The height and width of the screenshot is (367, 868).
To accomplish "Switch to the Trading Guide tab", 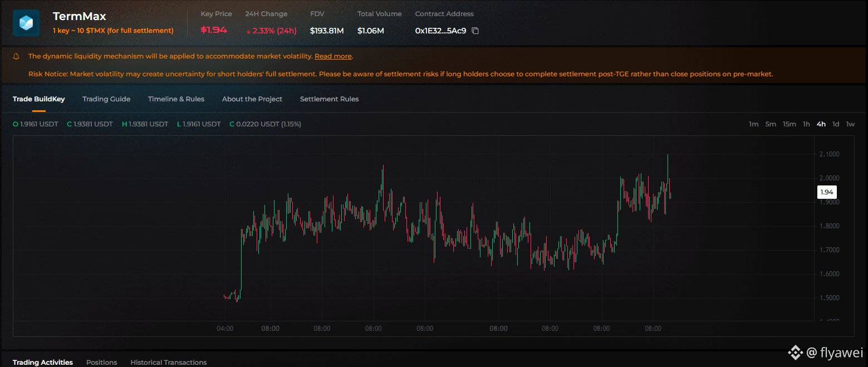I will click(x=106, y=99).
